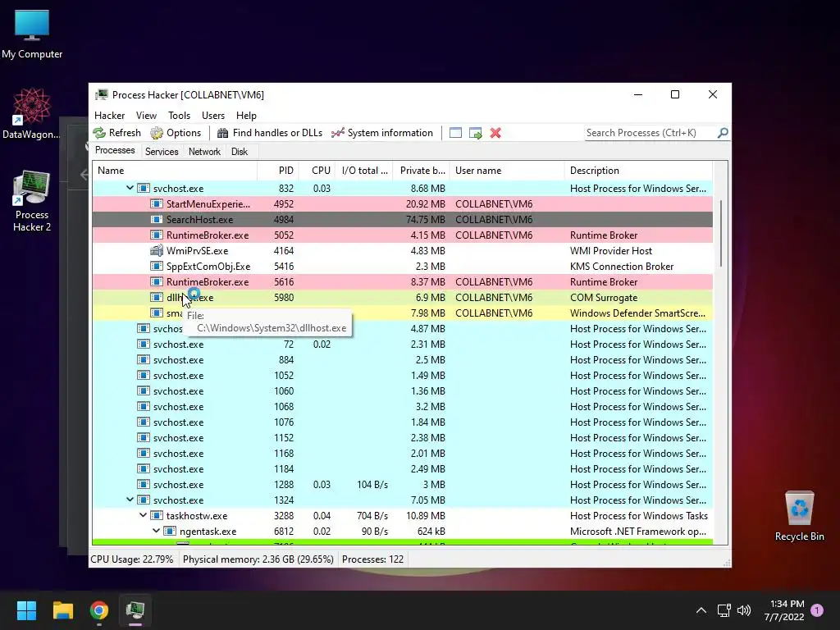Sort by the CPU column header
The height and width of the screenshot is (630, 840).
point(317,171)
